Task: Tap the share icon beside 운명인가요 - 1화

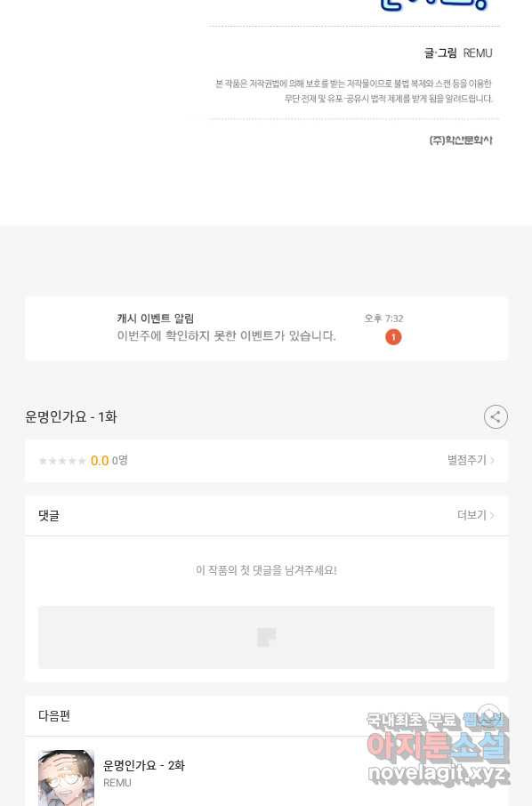Action: (x=496, y=417)
